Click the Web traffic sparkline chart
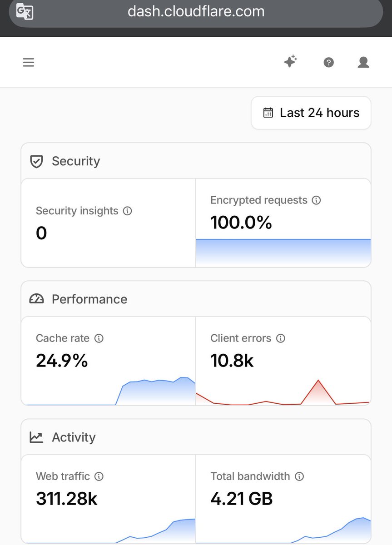 tap(109, 530)
